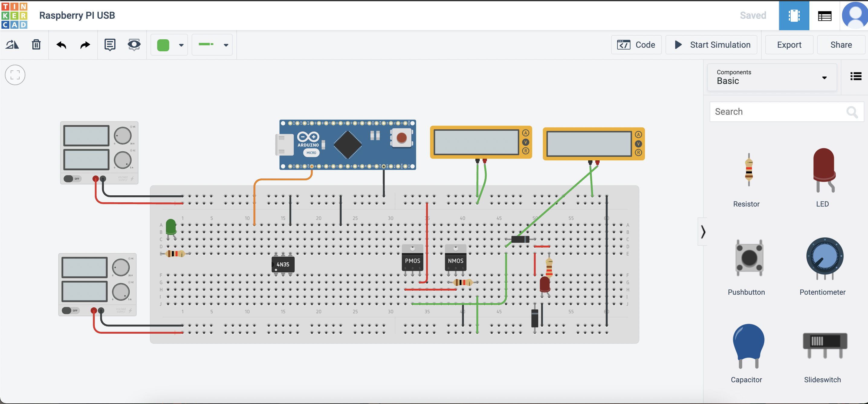Click zoom to fit icon
Screen dimensions: 868x404
[15, 75]
